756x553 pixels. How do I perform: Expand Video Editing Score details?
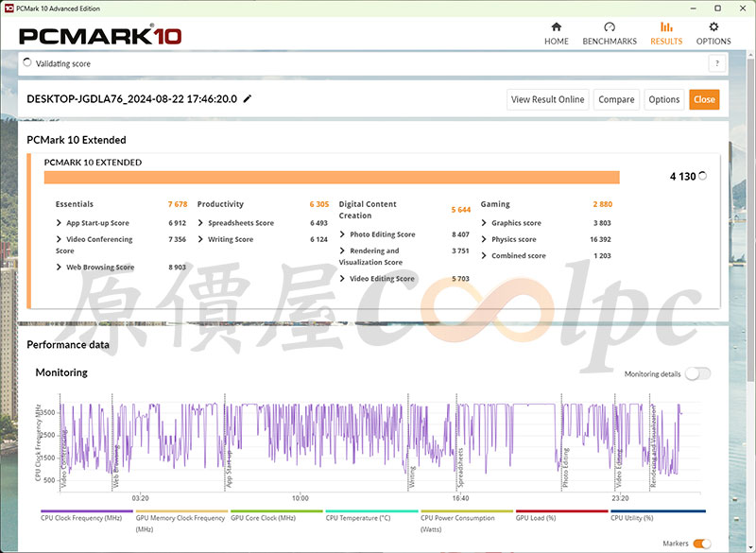[342, 279]
